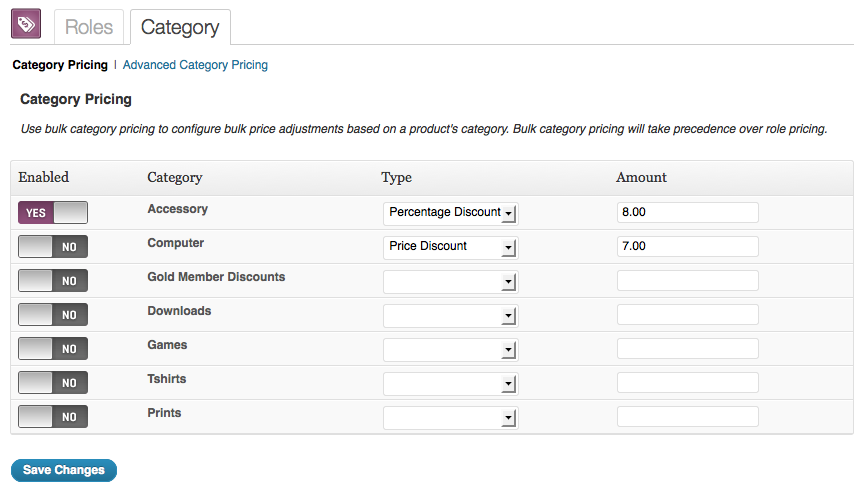Disable the Accessory category toggle
Screen dimensions: 862x504
pyautogui.click(x=53, y=213)
